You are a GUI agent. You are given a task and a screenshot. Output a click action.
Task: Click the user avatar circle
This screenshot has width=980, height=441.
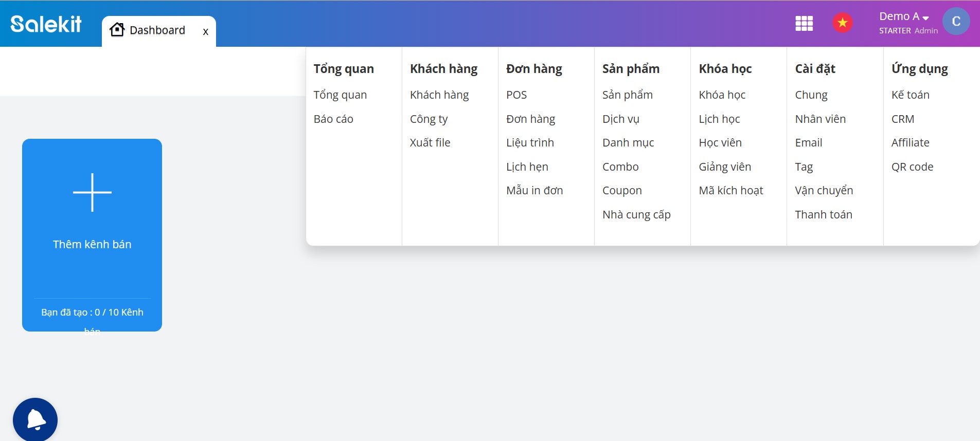coord(956,22)
